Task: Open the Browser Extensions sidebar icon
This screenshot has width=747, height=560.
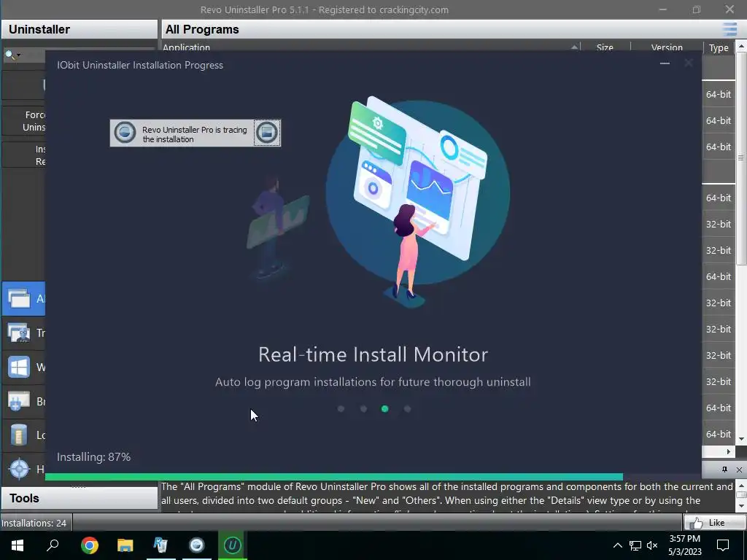Action: 19,402
